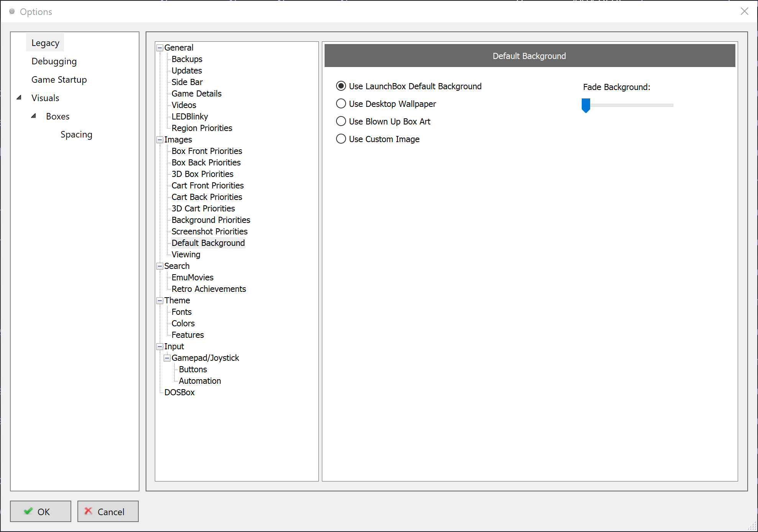The width and height of the screenshot is (758, 532).
Task: Select Side Bar tree item
Action: pyautogui.click(x=187, y=82)
